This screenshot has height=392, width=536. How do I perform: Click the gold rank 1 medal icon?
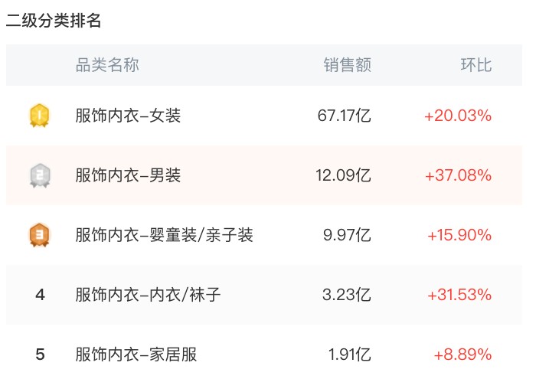click(40, 116)
